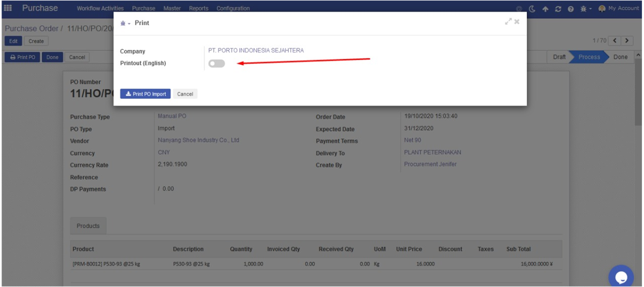The width and height of the screenshot is (644, 287).
Task: Open the Configuration menu
Action: tap(233, 9)
